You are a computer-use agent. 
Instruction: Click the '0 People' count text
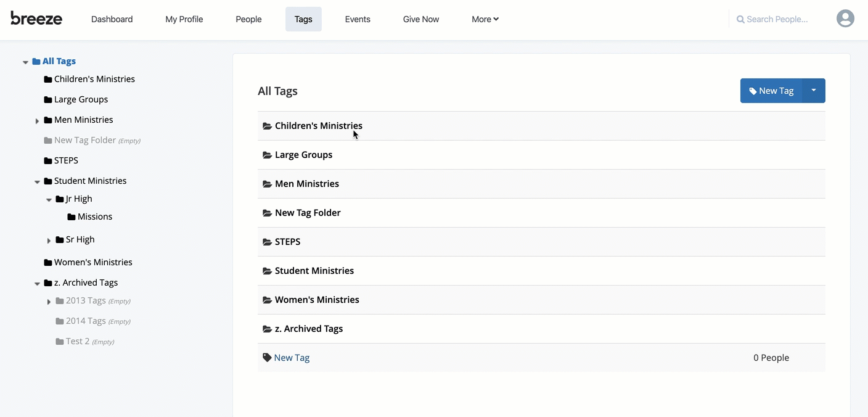pos(771,358)
